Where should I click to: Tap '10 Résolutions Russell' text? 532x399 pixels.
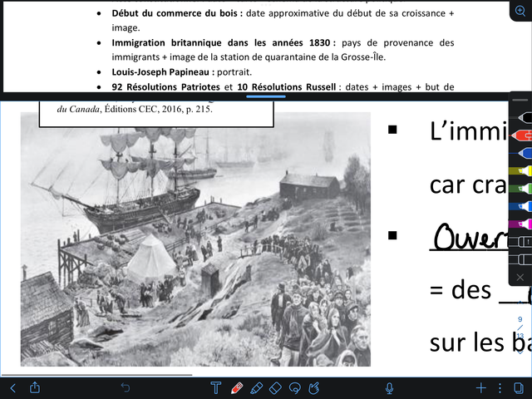(286, 87)
